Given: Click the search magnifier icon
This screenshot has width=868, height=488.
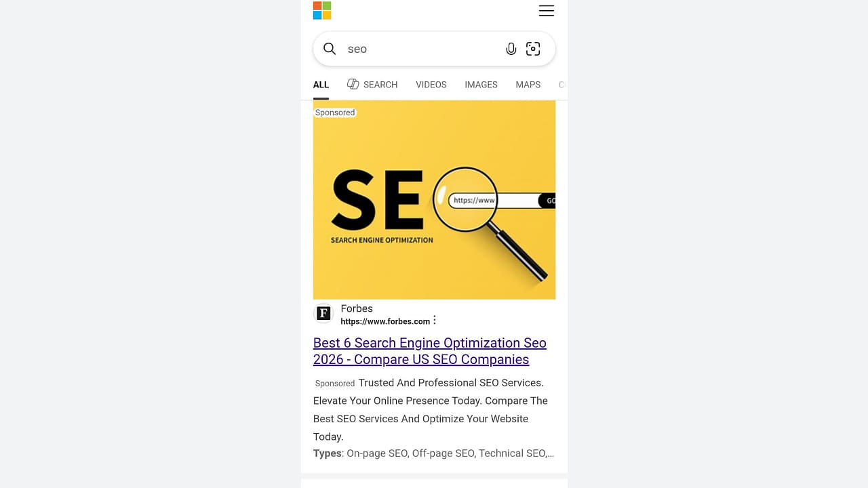Looking at the screenshot, I should pos(330,49).
